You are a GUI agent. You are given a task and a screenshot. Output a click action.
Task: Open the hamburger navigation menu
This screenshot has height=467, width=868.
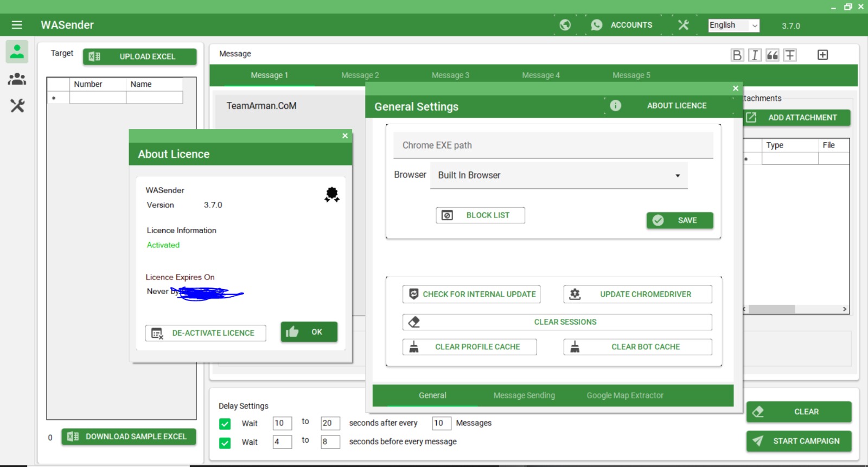pyautogui.click(x=17, y=25)
